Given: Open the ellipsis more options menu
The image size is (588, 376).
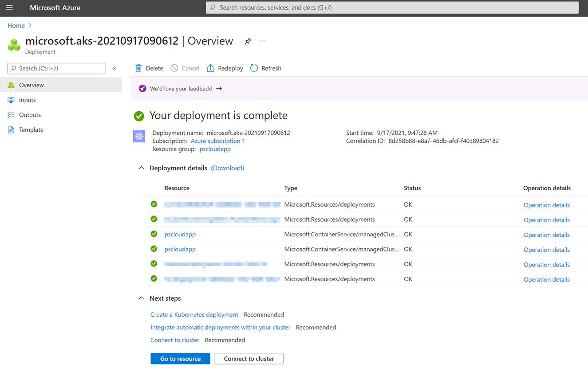Looking at the screenshot, I should 263,41.
